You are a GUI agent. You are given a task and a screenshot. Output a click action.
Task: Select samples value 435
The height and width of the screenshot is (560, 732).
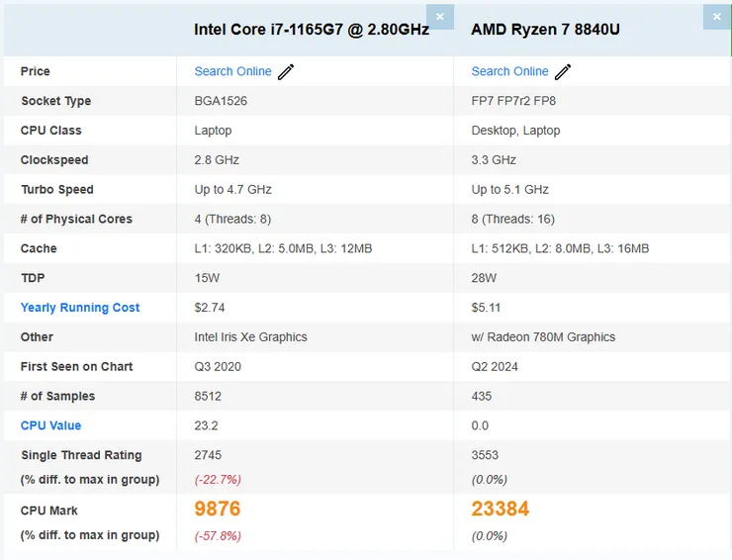point(482,396)
